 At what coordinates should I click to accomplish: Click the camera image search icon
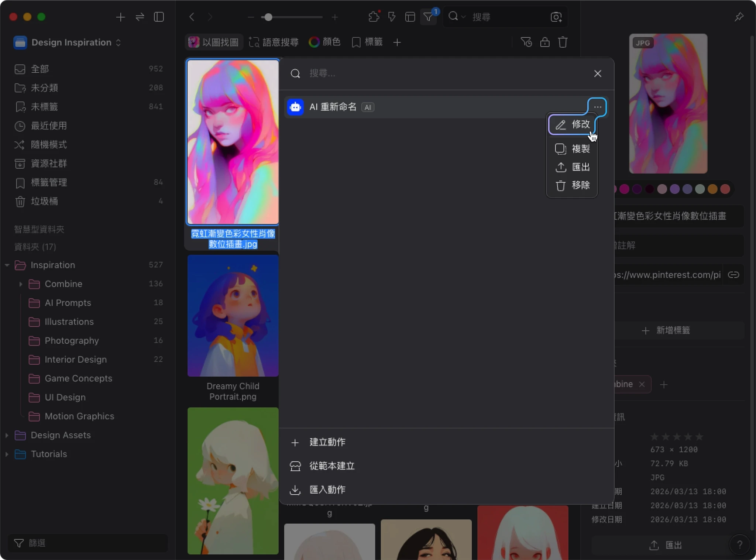pos(556,17)
